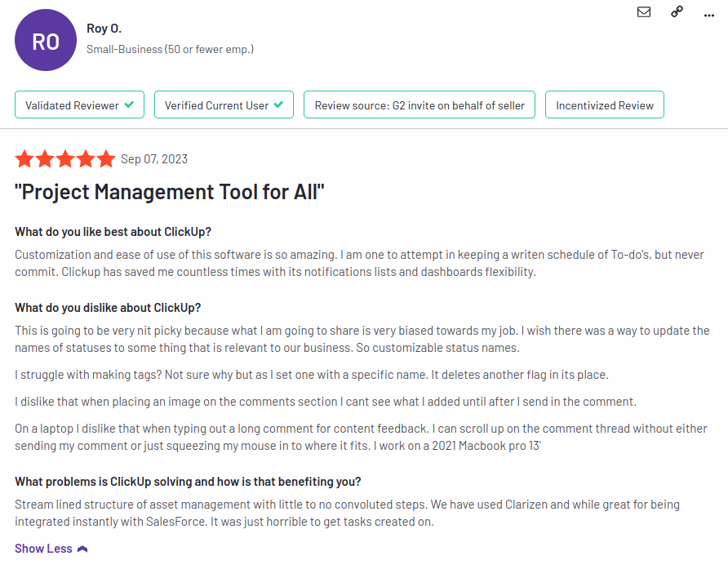Image resolution: width=728 pixels, height=565 pixels.
Task: Click the envelope email icon
Action: [643, 11]
